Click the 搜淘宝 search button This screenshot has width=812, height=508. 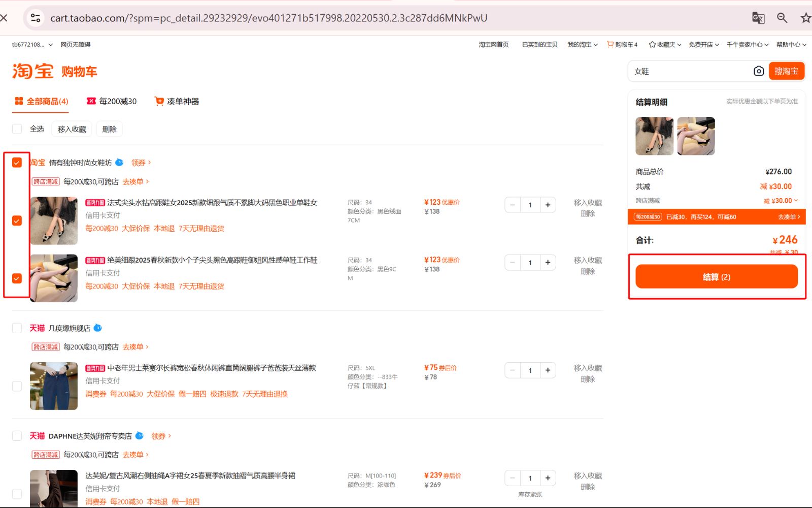[787, 71]
